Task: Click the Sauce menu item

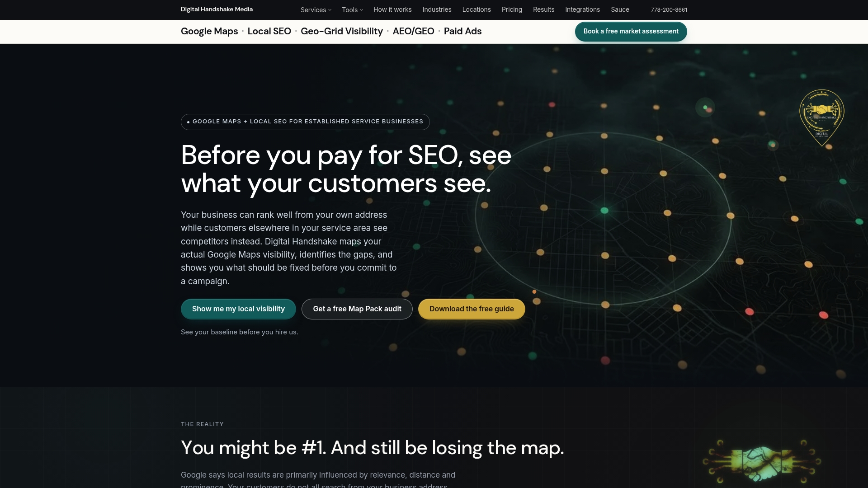Action: (620, 9)
